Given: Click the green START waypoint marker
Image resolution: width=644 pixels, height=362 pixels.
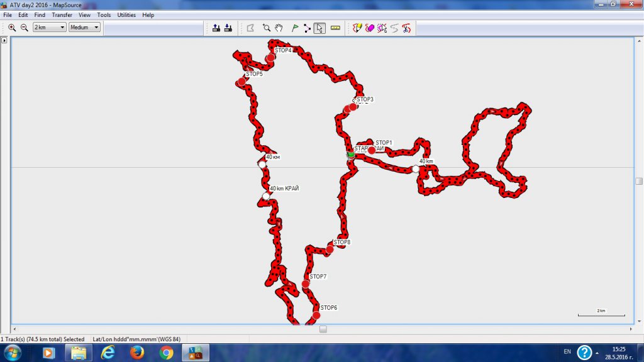Looking at the screenshot, I should [351, 155].
